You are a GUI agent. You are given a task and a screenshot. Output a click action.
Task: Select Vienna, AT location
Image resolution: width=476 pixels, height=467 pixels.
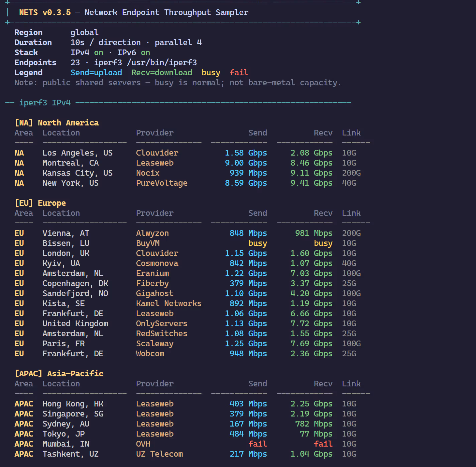(66, 233)
